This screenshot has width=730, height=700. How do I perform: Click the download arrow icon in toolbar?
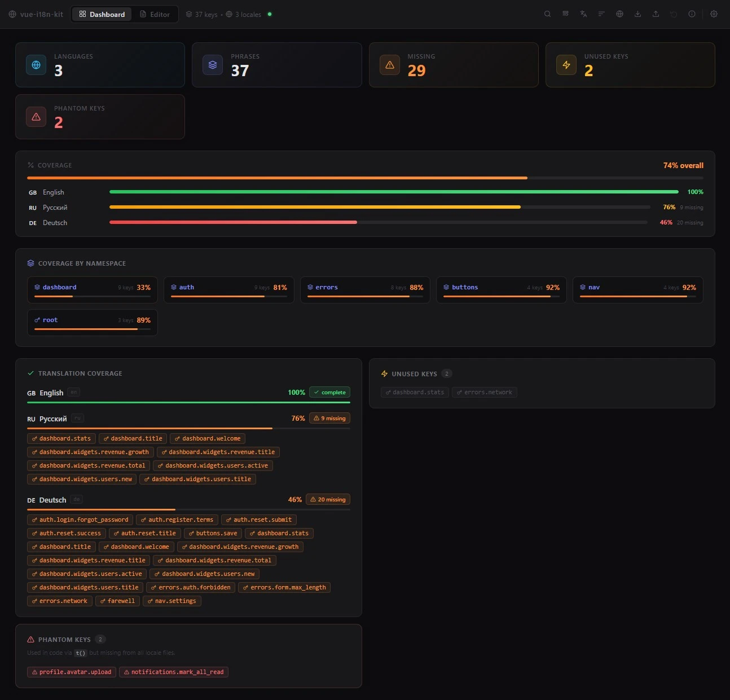point(637,14)
